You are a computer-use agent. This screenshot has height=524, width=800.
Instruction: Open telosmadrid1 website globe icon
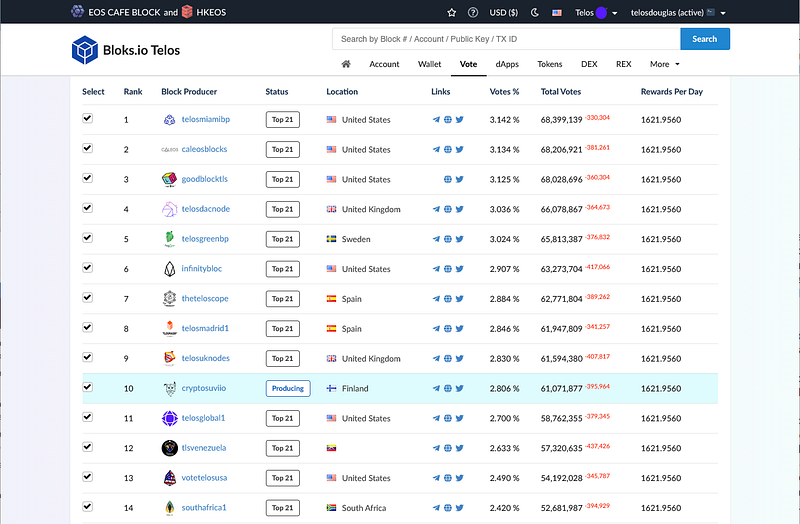point(447,329)
